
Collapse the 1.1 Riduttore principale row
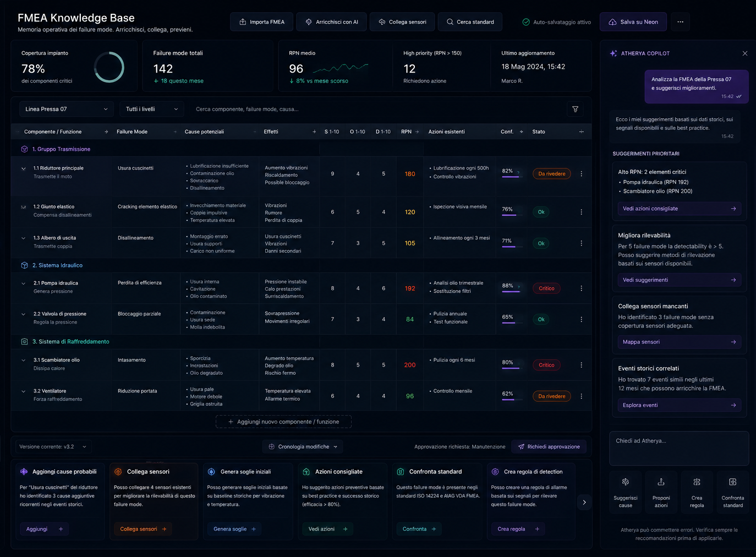(x=24, y=168)
